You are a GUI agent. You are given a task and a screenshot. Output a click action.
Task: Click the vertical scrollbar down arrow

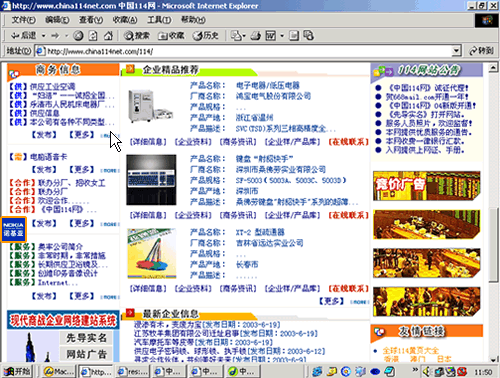(x=493, y=359)
